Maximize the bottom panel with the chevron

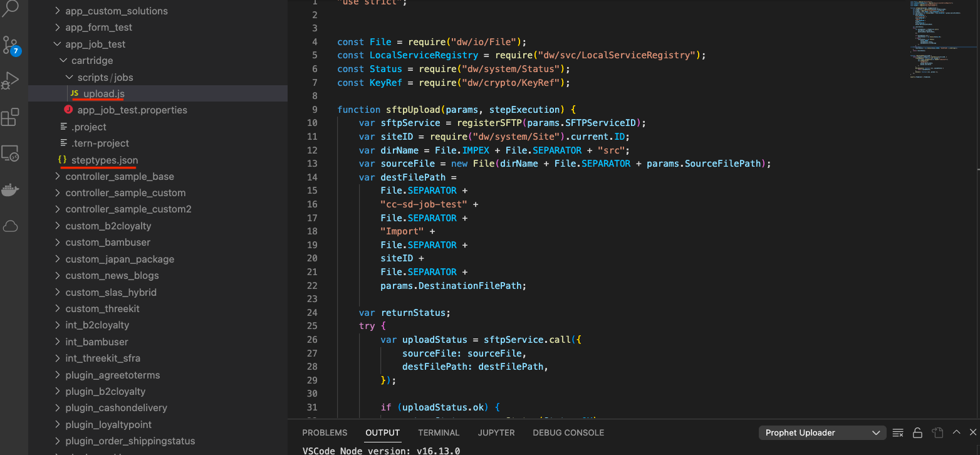[x=956, y=432]
